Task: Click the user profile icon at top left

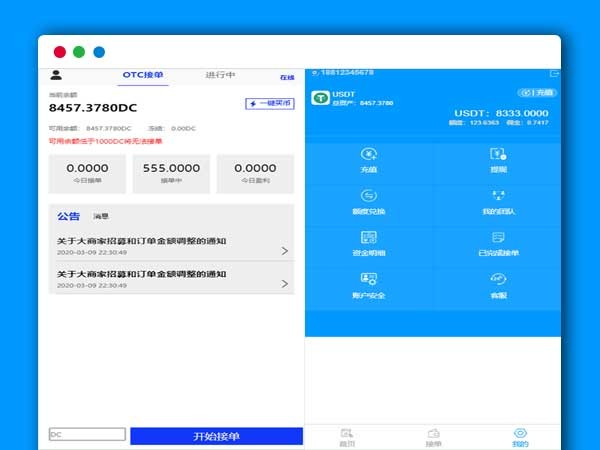Action: pos(56,75)
